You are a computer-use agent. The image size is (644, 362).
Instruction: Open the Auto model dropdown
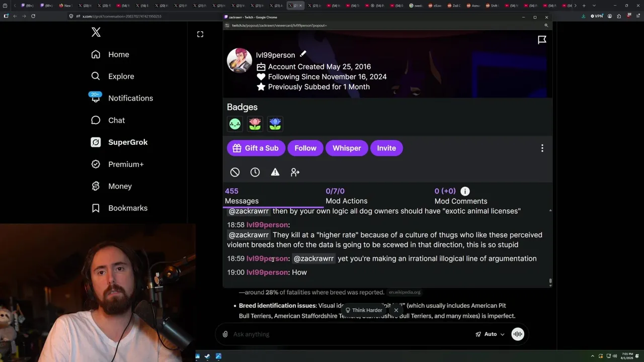click(x=490, y=334)
